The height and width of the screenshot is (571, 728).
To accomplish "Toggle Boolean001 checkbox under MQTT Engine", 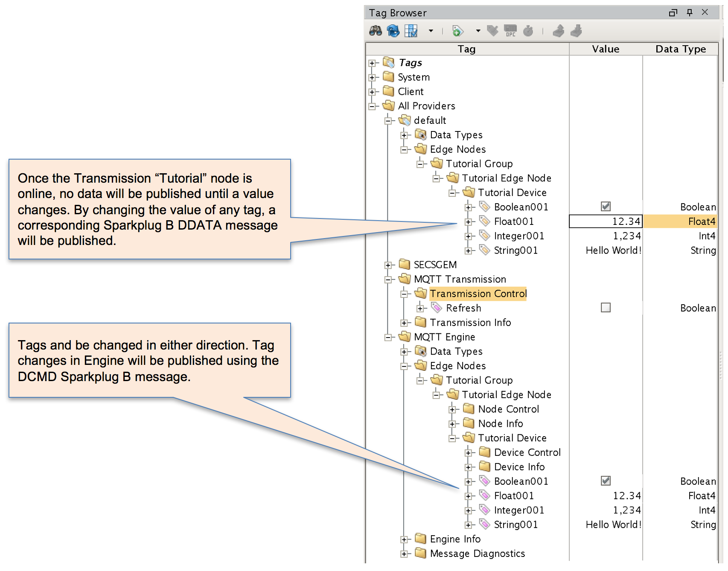I will [x=606, y=481].
